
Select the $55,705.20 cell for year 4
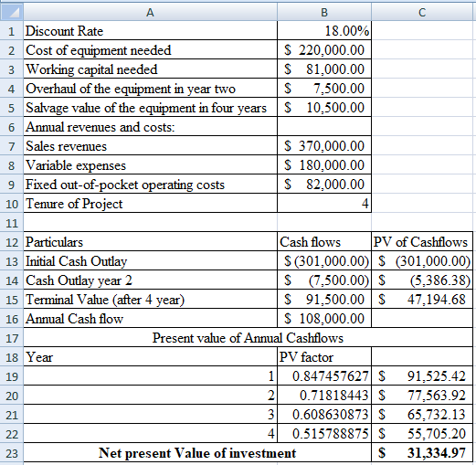tap(422, 434)
